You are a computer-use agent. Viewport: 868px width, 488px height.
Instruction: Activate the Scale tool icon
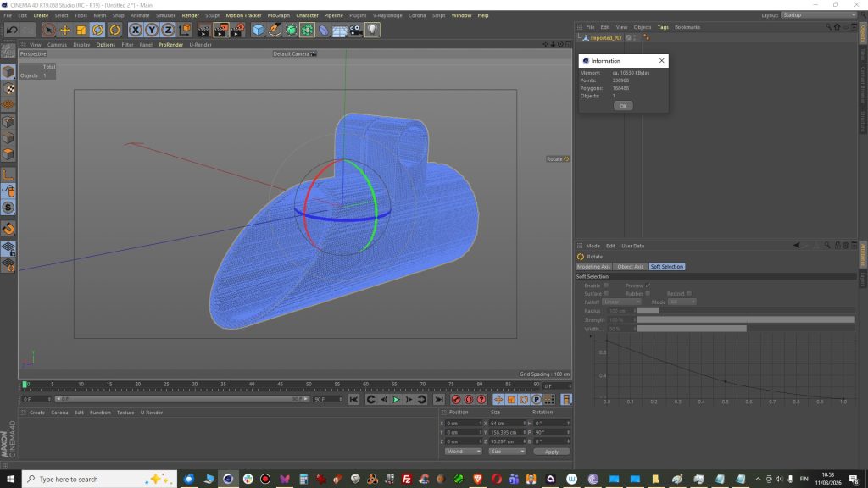coord(81,30)
